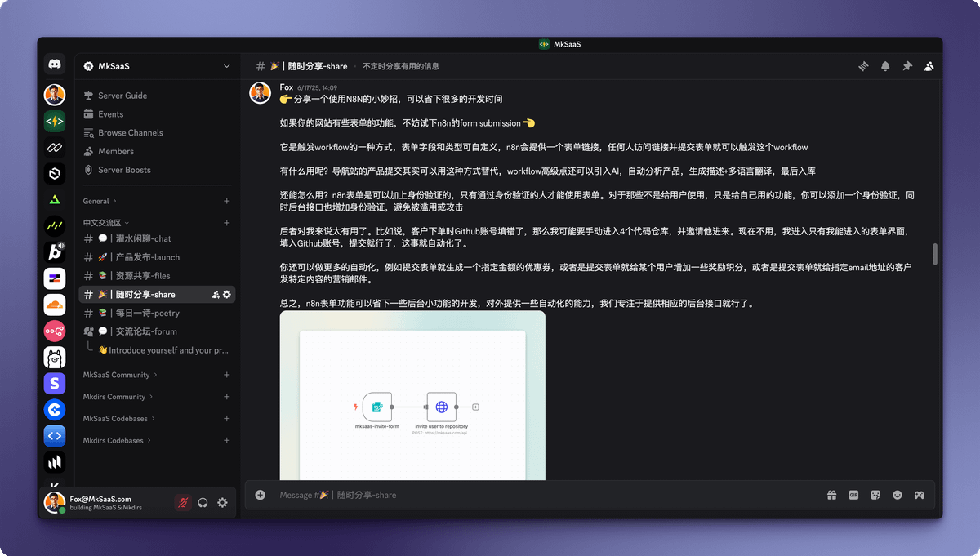The height and width of the screenshot is (556, 980).
Task: Open the white bars logo server icon
Action: point(55,462)
